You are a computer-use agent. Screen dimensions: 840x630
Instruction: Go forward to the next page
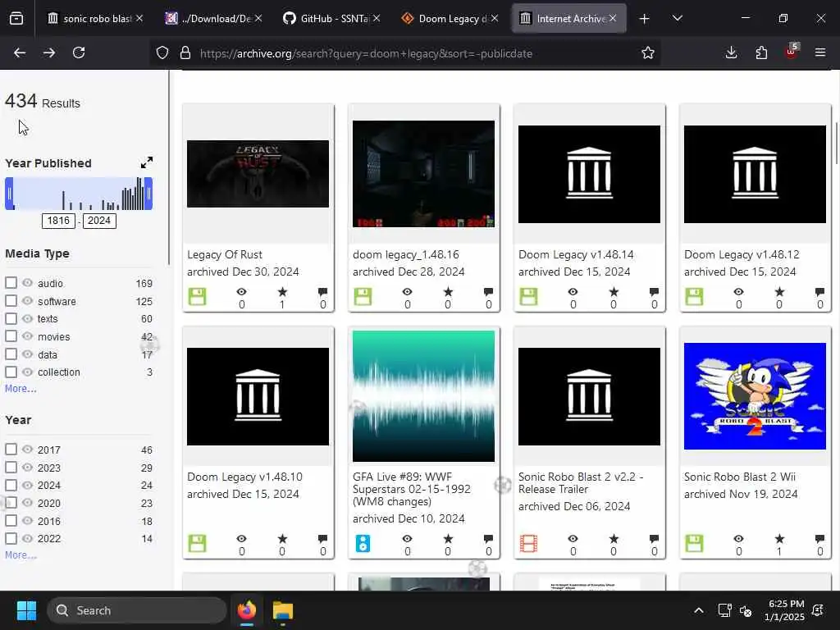click(x=48, y=52)
